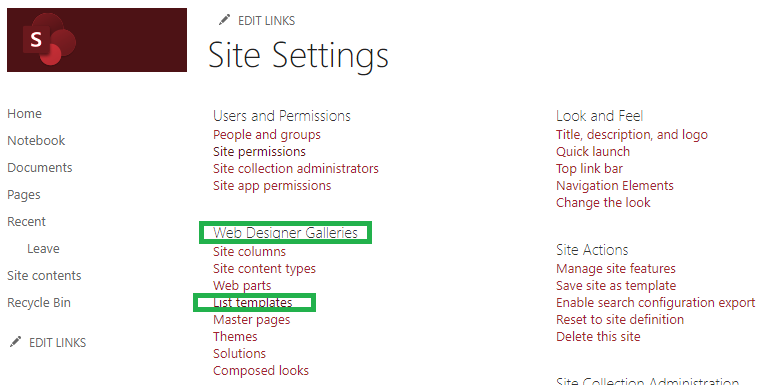Open Documents from the quick launch
This screenshot has height=385, width=781.
(x=40, y=167)
